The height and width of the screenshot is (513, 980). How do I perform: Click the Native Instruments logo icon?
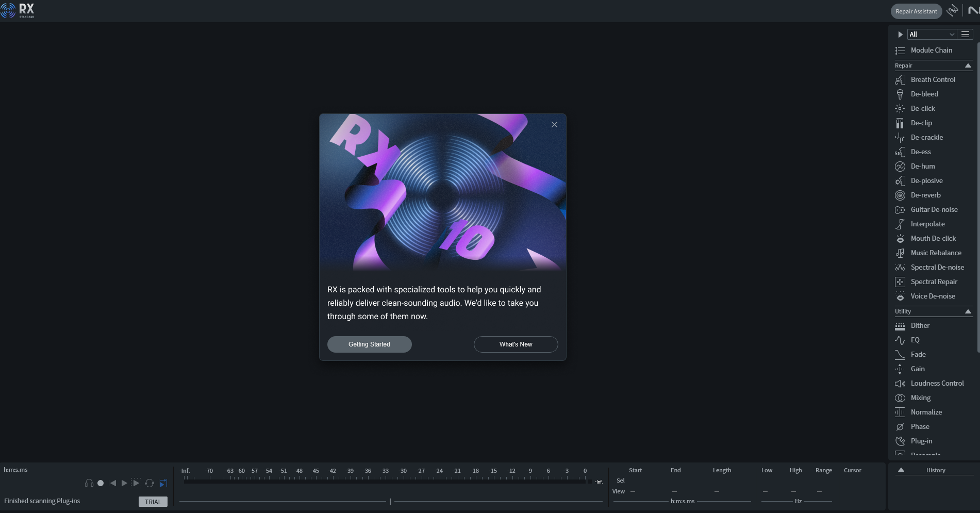973,10
